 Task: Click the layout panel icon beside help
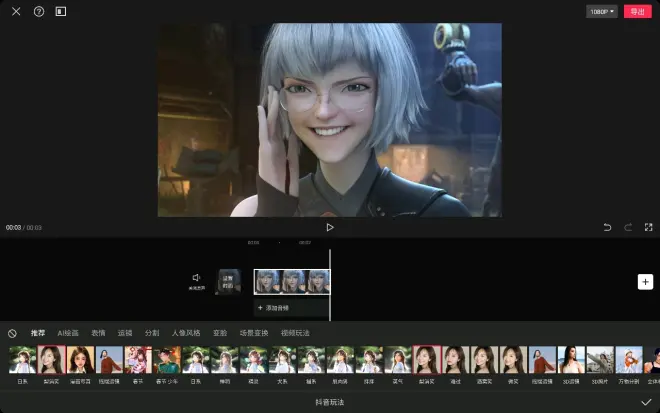click(61, 12)
